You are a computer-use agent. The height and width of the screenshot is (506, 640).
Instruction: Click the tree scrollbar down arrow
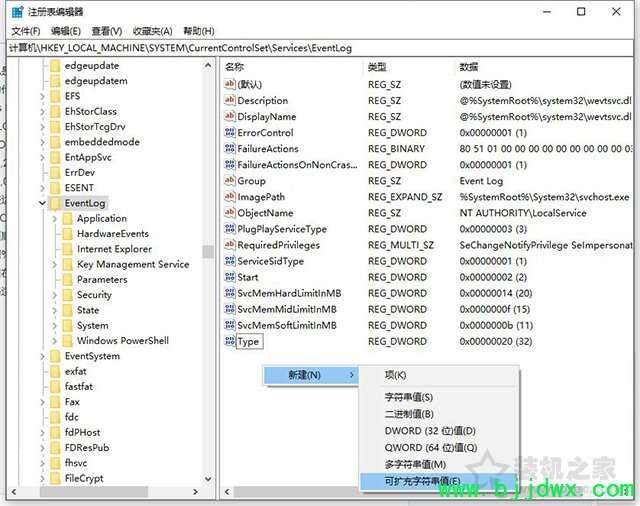tap(208, 479)
